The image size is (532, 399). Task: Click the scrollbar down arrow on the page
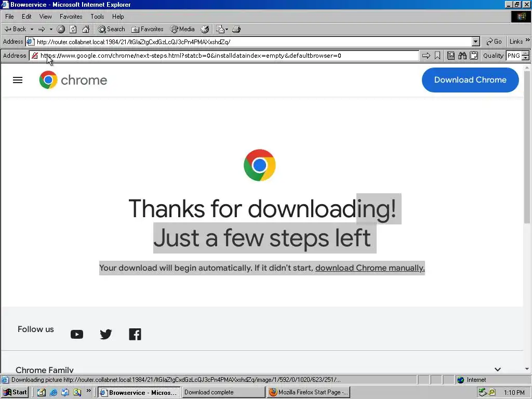527,369
